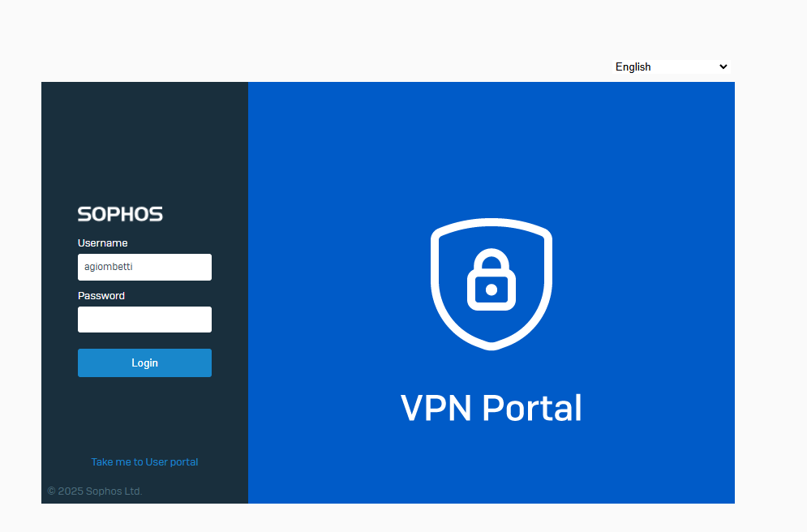
Task: Click the 'Username' label
Action: [x=102, y=243]
